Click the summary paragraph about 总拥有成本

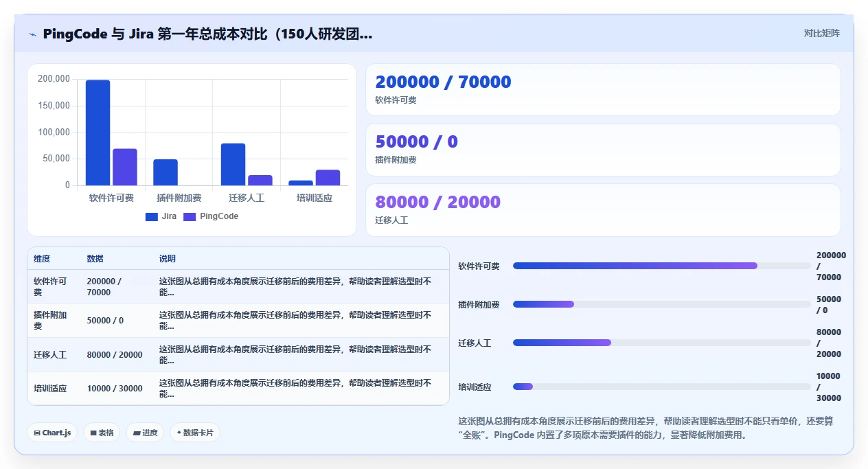click(646, 428)
